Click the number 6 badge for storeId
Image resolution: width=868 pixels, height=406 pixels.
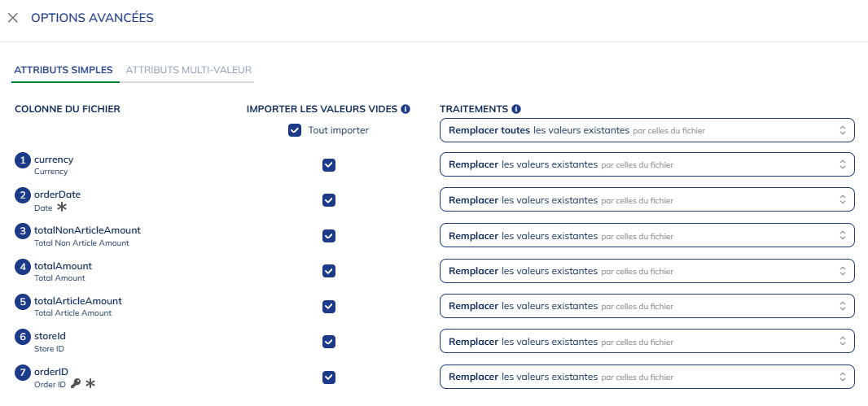click(23, 337)
